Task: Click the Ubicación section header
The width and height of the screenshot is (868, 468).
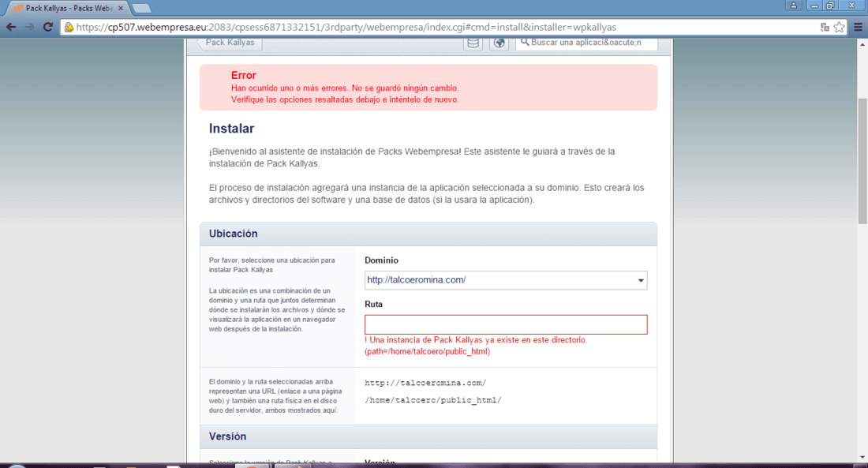Action: click(428, 234)
